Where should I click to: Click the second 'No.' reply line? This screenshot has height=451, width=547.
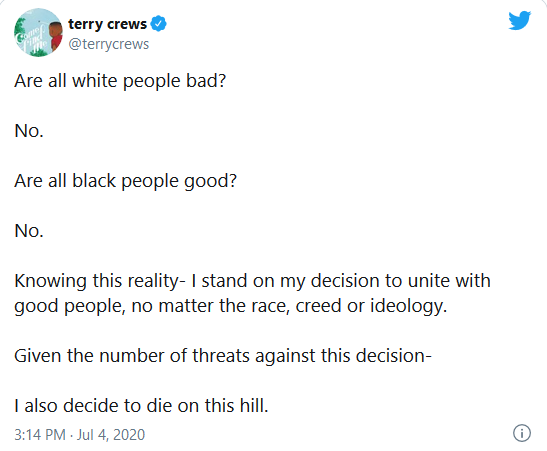point(29,231)
